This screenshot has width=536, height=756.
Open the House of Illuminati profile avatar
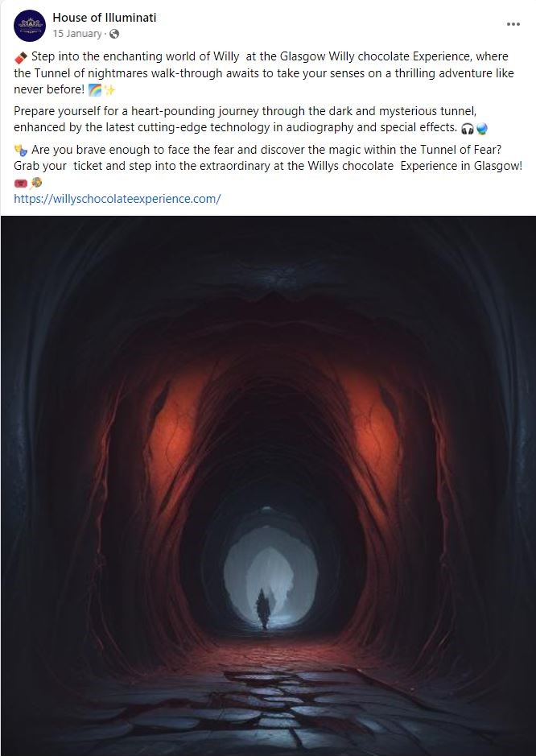(30, 26)
